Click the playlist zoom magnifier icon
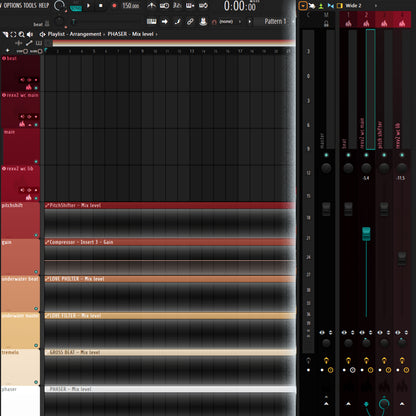 point(22,34)
